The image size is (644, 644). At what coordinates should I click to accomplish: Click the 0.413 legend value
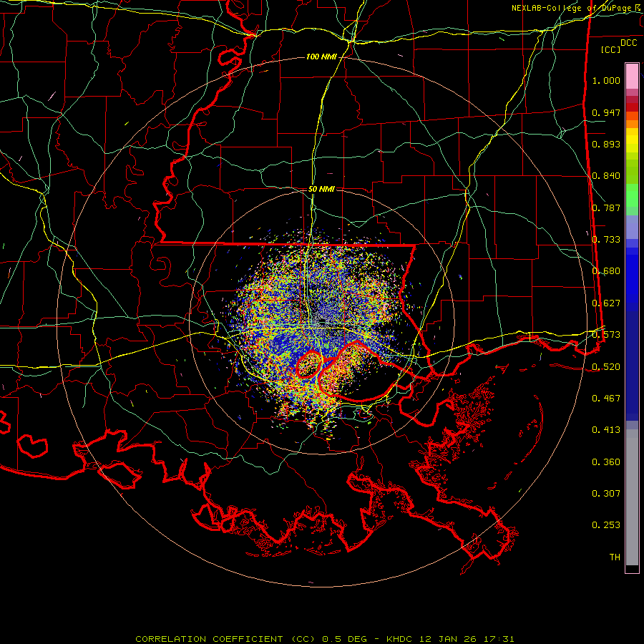(x=606, y=430)
